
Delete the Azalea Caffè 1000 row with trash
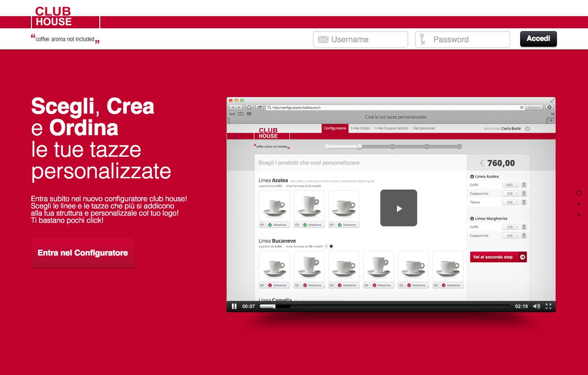pyautogui.click(x=524, y=185)
